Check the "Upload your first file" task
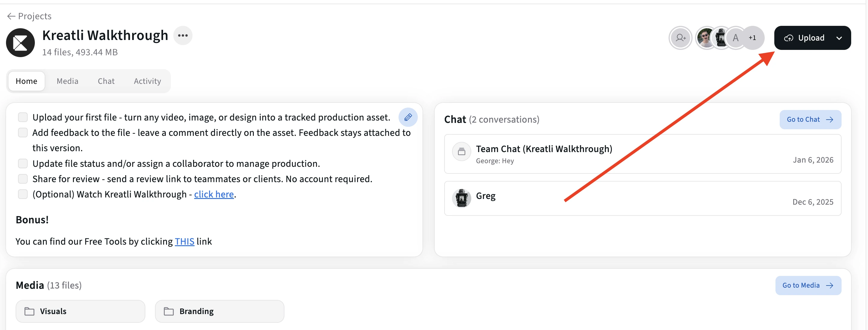This screenshot has height=330, width=868. (x=23, y=117)
